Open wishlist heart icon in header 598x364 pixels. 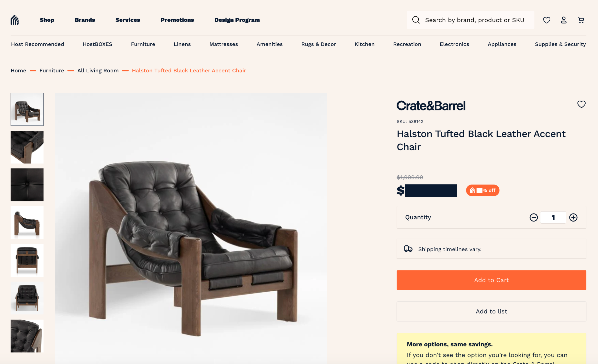546,20
